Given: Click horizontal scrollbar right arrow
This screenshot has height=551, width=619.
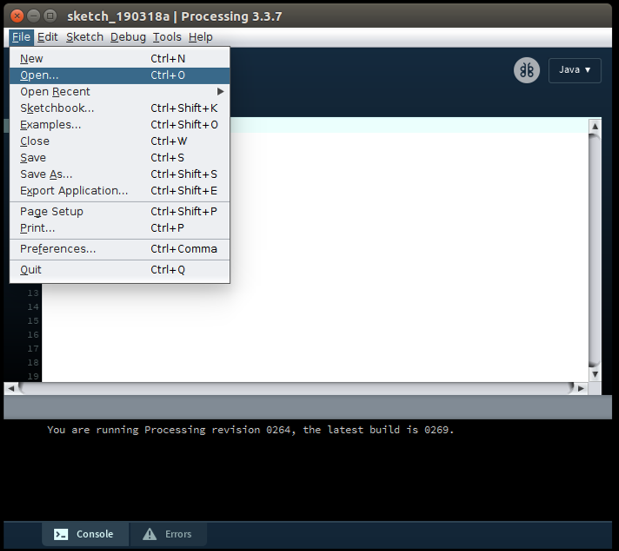Looking at the screenshot, I should [581, 388].
